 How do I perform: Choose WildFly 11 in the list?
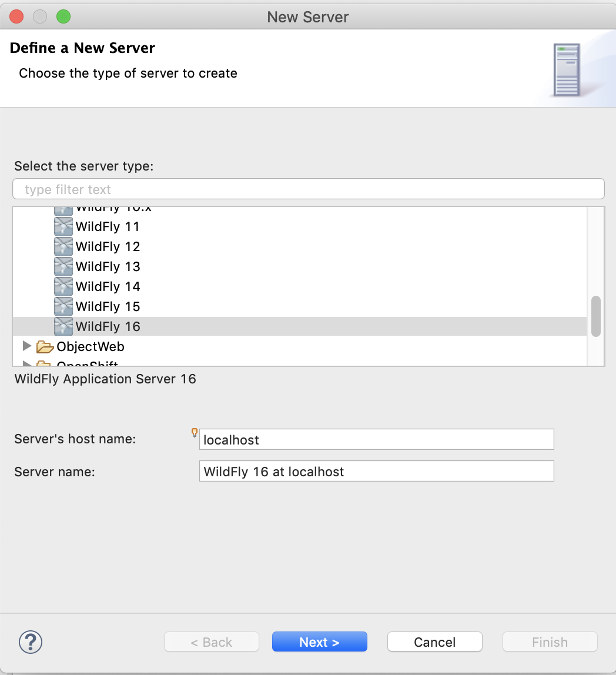pyautogui.click(x=108, y=226)
